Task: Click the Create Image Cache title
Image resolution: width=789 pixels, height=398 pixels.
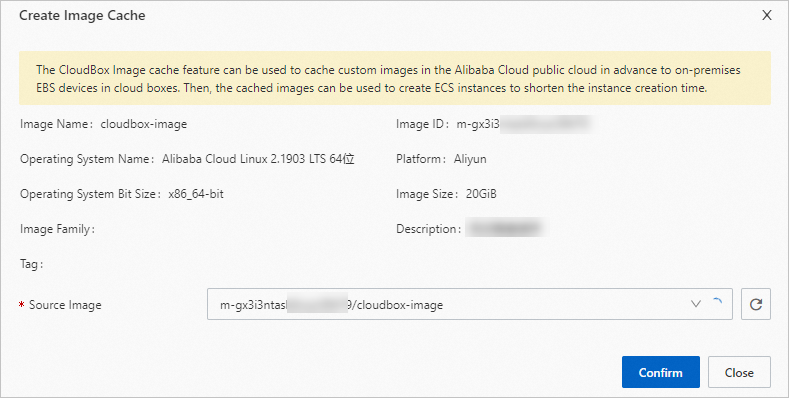Action: [x=82, y=16]
